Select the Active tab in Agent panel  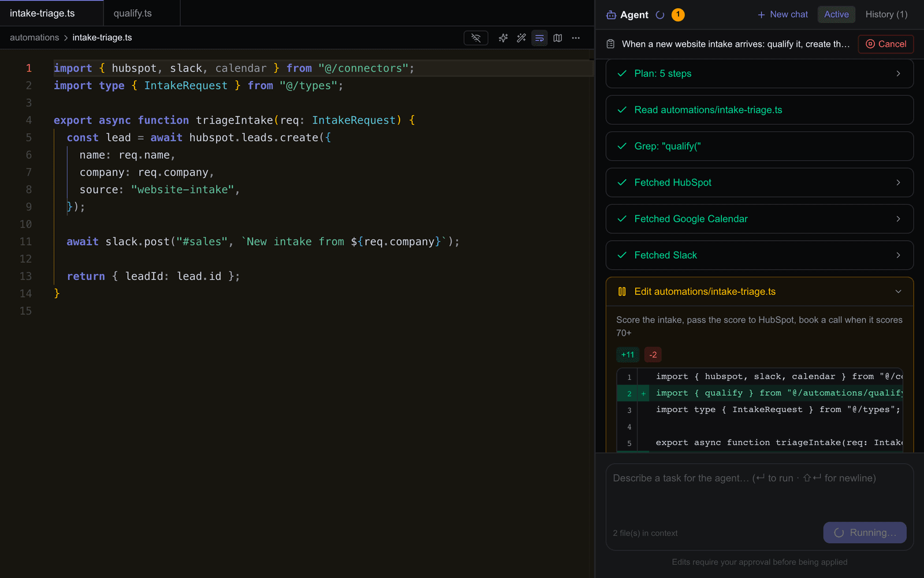click(x=836, y=14)
